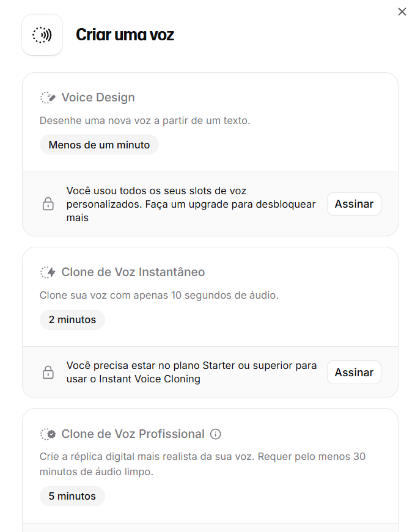Click the lightning bolt Instant Clone icon
Image resolution: width=415 pixels, height=532 pixels.
pyautogui.click(x=48, y=272)
